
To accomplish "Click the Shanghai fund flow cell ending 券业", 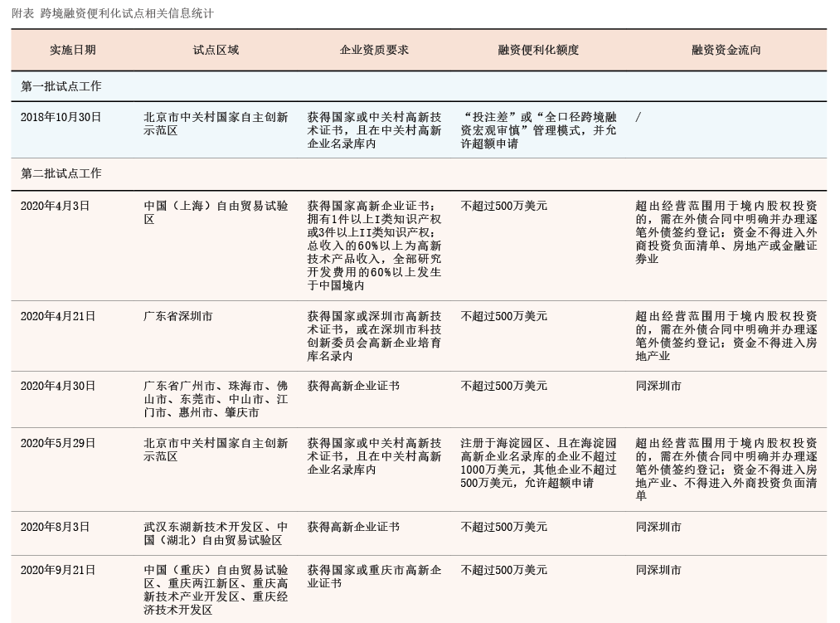I will (726, 232).
